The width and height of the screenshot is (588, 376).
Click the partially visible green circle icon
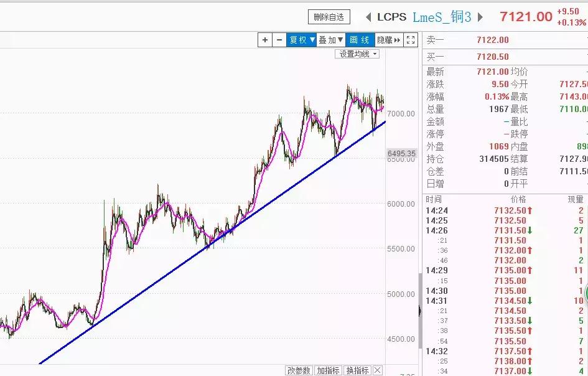pyautogui.click(x=583, y=291)
